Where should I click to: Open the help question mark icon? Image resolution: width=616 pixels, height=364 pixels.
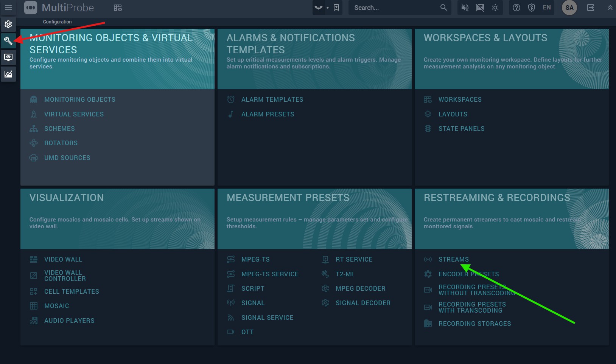pos(516,8)
